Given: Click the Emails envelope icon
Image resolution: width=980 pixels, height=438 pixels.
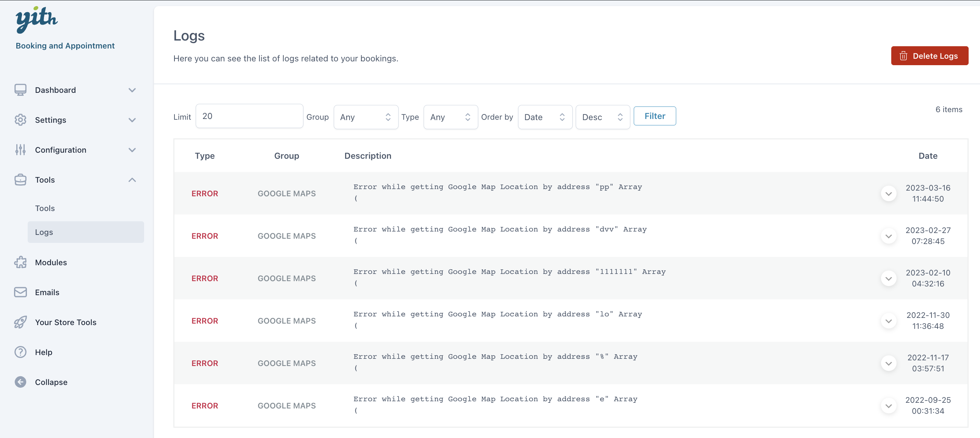Looking at the screenshot, I should pos(20,293).
